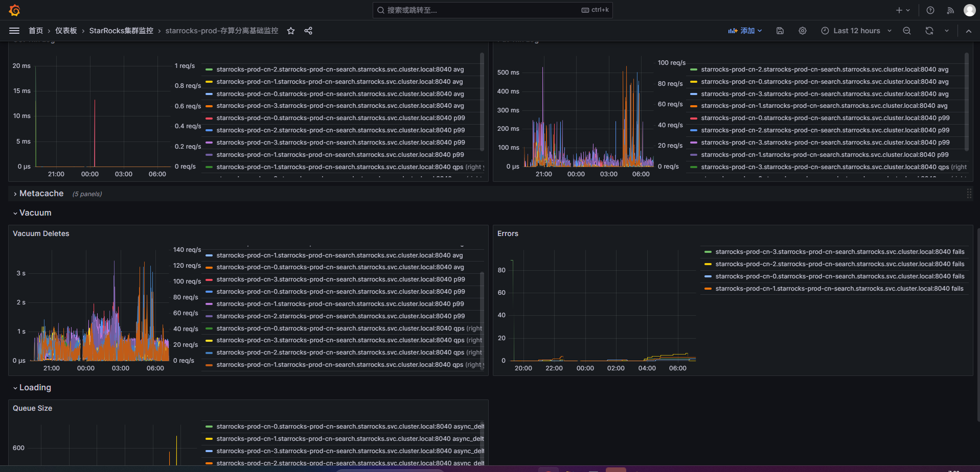Open the refresh interval dropdown arrow
The width and height of the screenshot is (980, 472).
click(947, 31)
